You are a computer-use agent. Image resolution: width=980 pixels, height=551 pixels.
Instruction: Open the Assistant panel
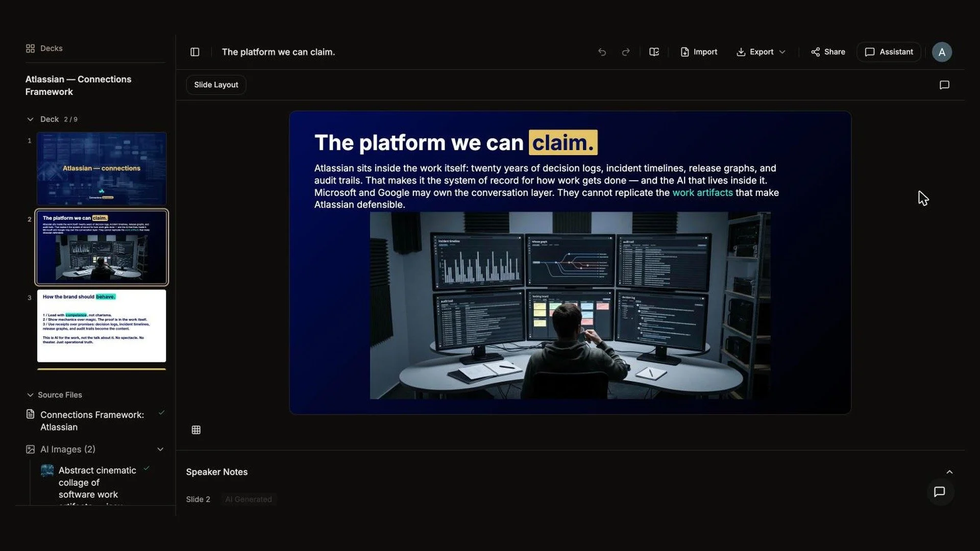click(889, 52)
